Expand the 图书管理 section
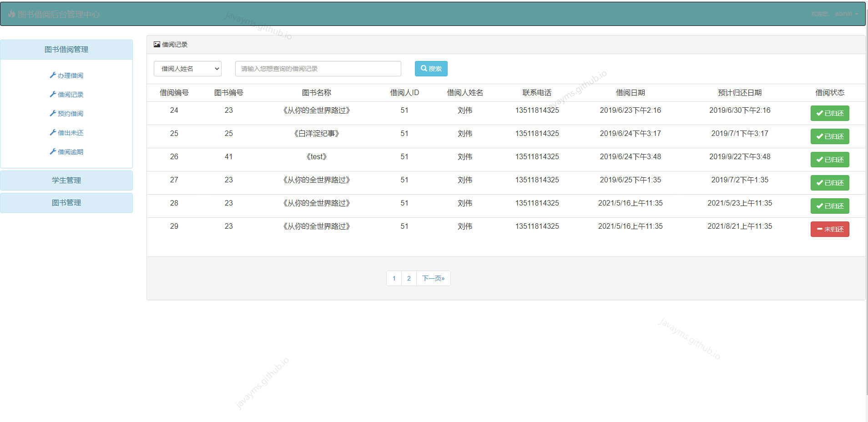Screen dimensions: 868x422 [66, 202]
